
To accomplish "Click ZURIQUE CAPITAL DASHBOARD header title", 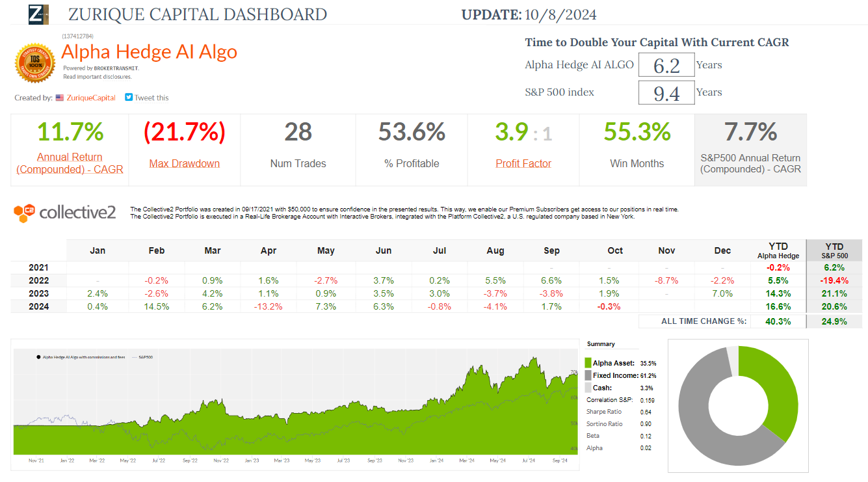I will point(198,14).
